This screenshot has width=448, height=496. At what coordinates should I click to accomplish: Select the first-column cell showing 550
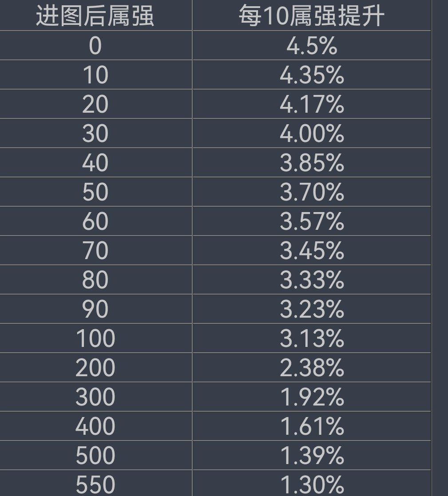pyautogui.click(x=95, y=484)
